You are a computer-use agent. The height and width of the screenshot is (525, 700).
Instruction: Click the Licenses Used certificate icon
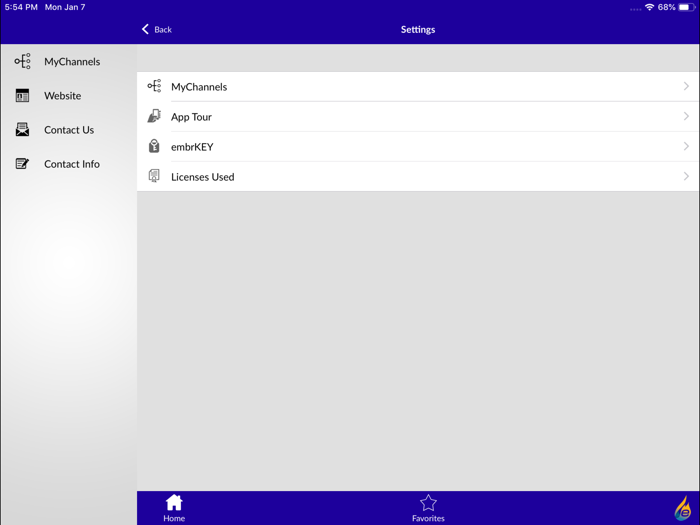tap(154, 176)
